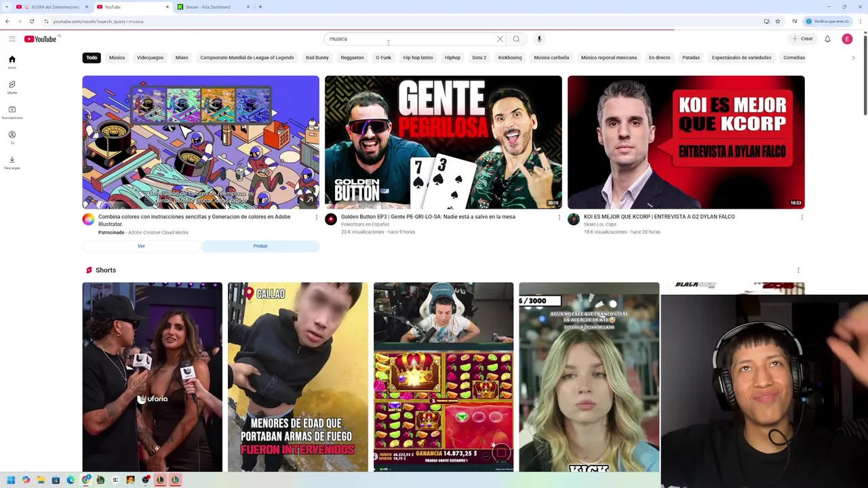Open Microsoft Store from the taskbar
Image resolution: width=868 pixels, height=488 pixels.
[56, 480]
